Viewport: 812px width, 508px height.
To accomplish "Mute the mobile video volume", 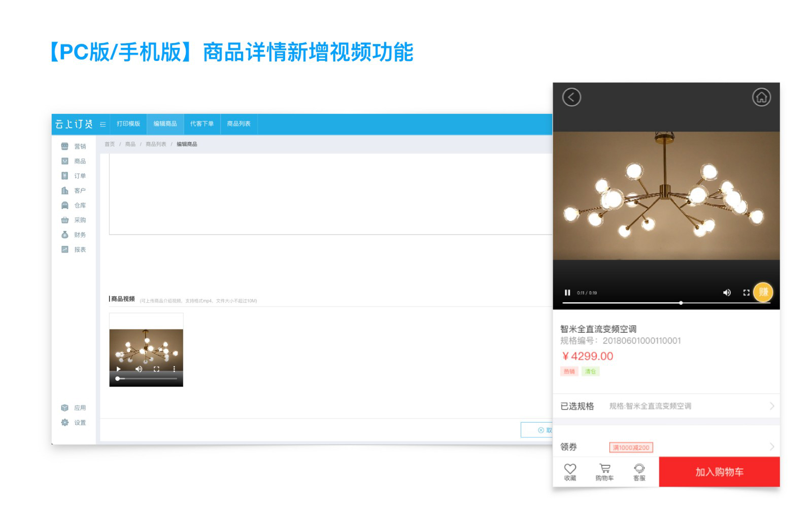I will [x=727, y=293].
